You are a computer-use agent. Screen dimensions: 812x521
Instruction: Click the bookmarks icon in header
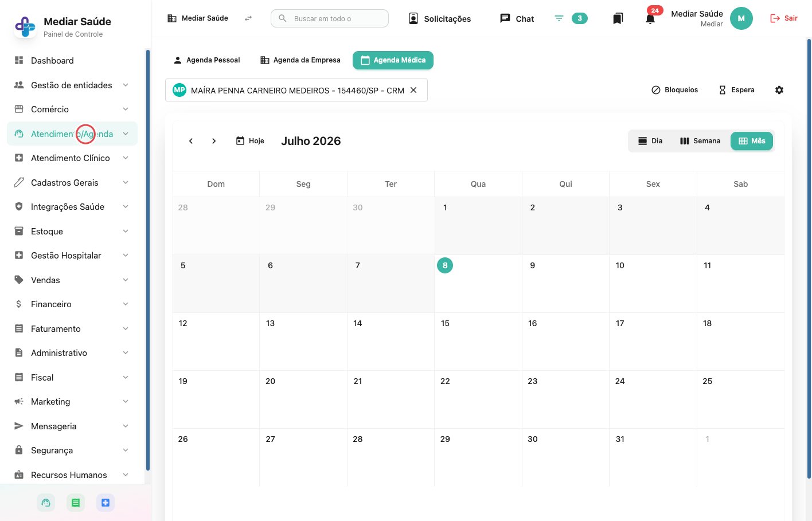pos(618,18)
